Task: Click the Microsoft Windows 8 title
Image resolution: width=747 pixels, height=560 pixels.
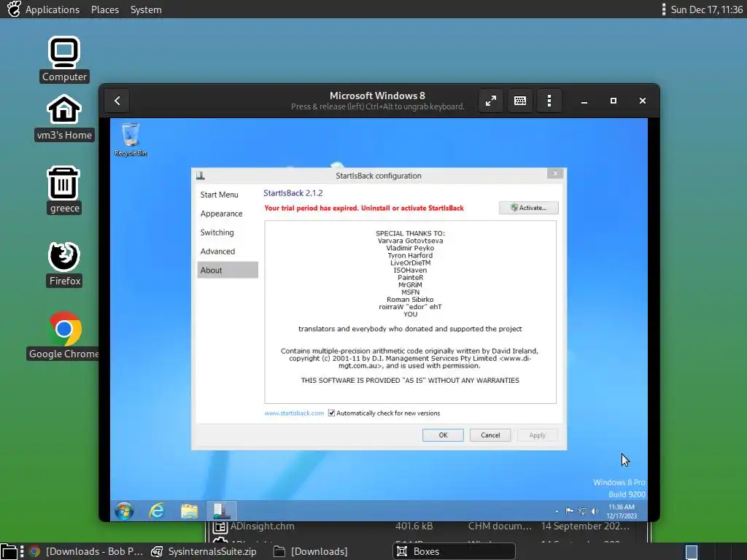Action: point(377,96)
